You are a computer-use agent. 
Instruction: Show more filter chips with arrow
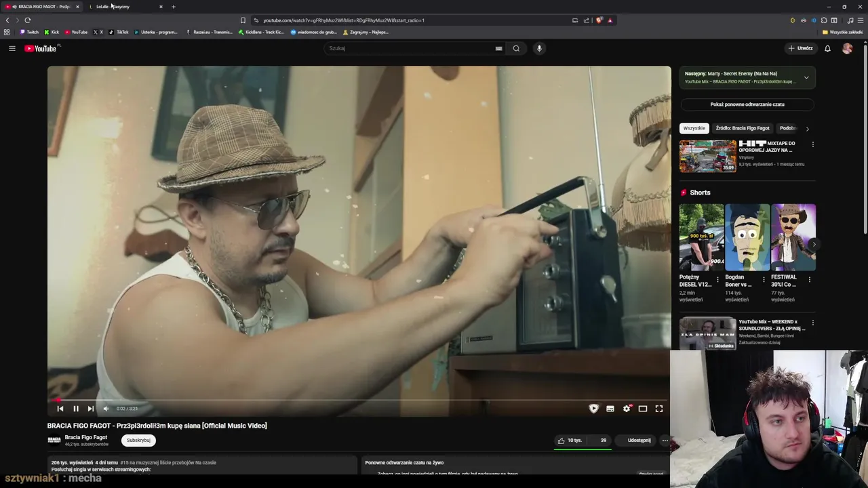pos(807,128)
